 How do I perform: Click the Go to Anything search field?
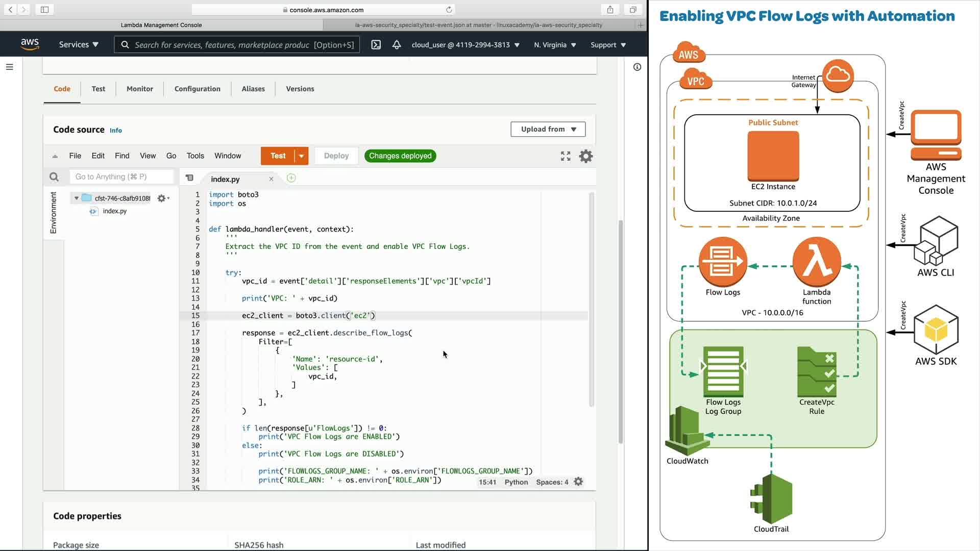tap(121, 177)
